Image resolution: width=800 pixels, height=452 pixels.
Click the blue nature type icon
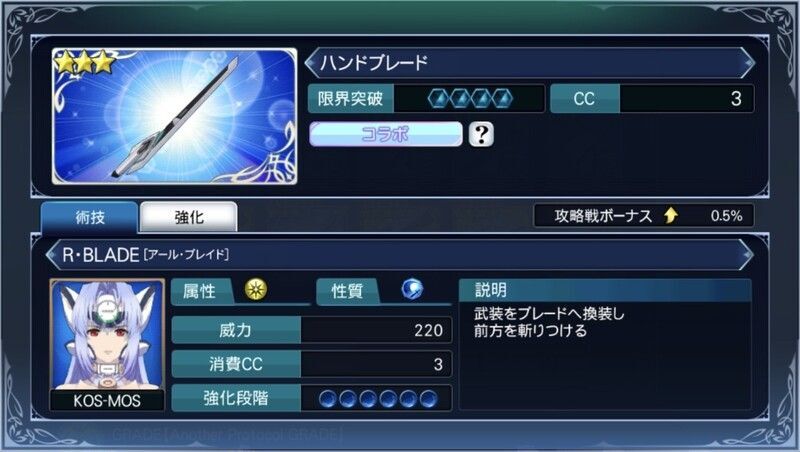click(412, 289)
